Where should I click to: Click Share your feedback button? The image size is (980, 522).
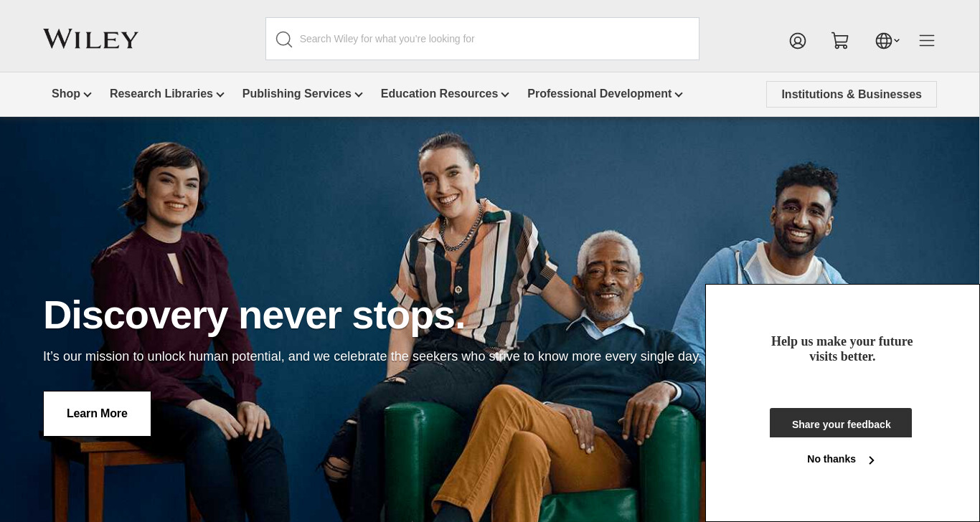tap(841, 423)
